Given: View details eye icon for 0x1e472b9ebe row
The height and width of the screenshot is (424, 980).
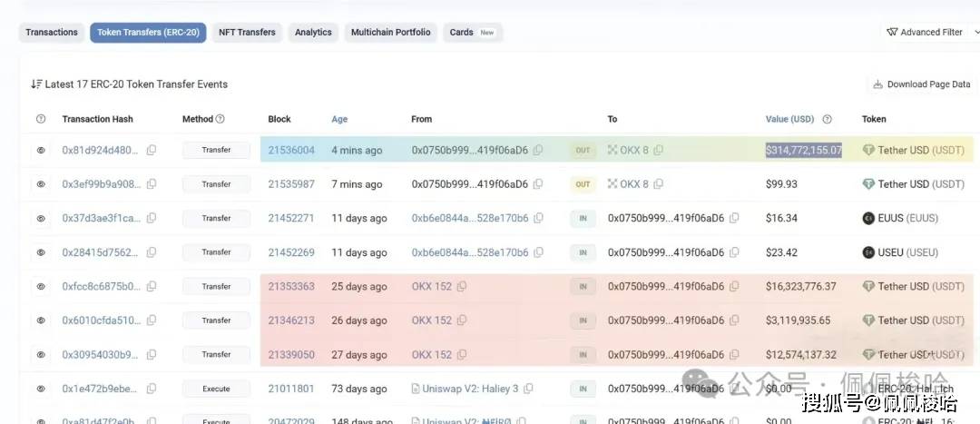Looking at the screenshot, I should pyautogui.click(x=41, y=389).
